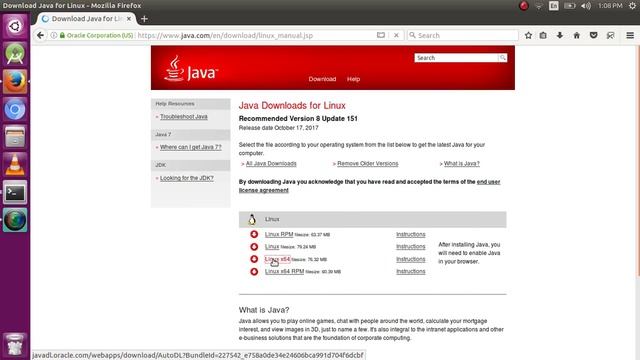Show site information icon in address bar
The width and height of the screenshot is (640, 360).
[53, 36]
